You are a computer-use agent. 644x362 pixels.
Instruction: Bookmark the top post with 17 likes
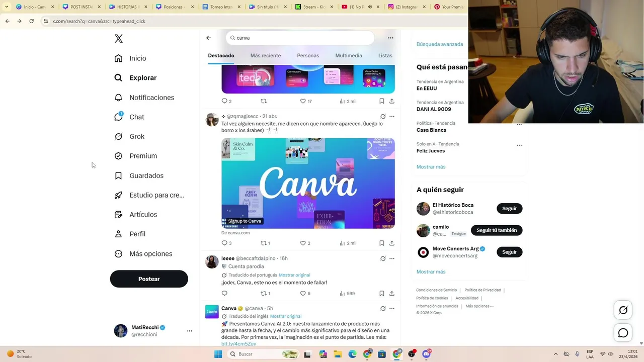382,101
